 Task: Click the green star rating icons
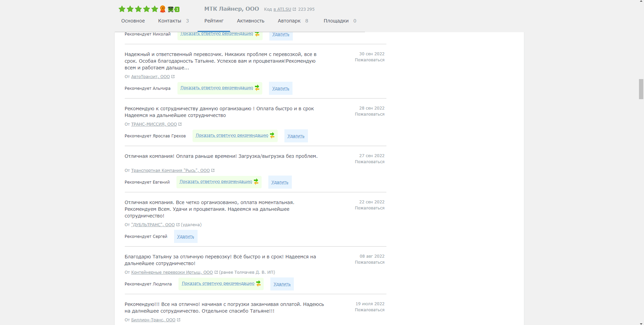(x=138, y=9)
